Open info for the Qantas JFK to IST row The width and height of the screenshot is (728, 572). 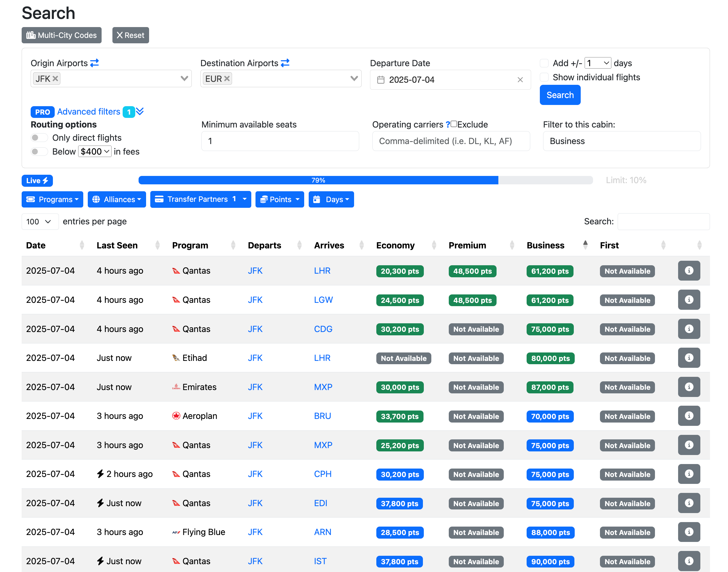[689, 561]
